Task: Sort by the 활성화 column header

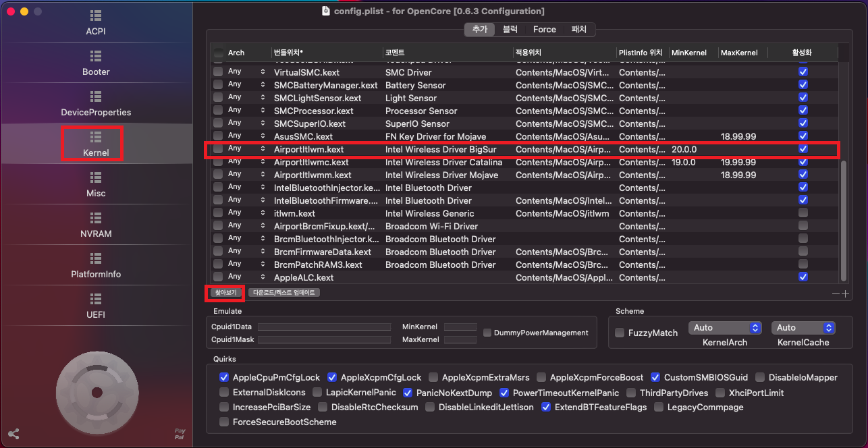Action: (x=803, y=53)
